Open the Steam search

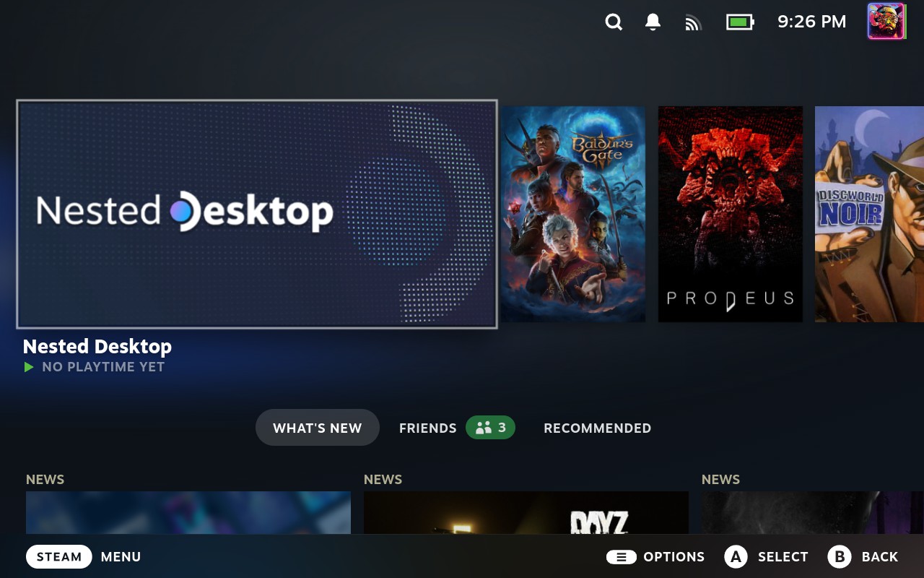tap(613, 22)
